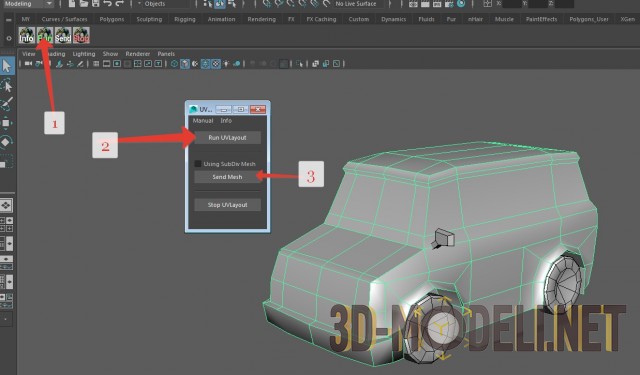Click the New Scene icon
The image size is (640, 375).
[72, 4]
